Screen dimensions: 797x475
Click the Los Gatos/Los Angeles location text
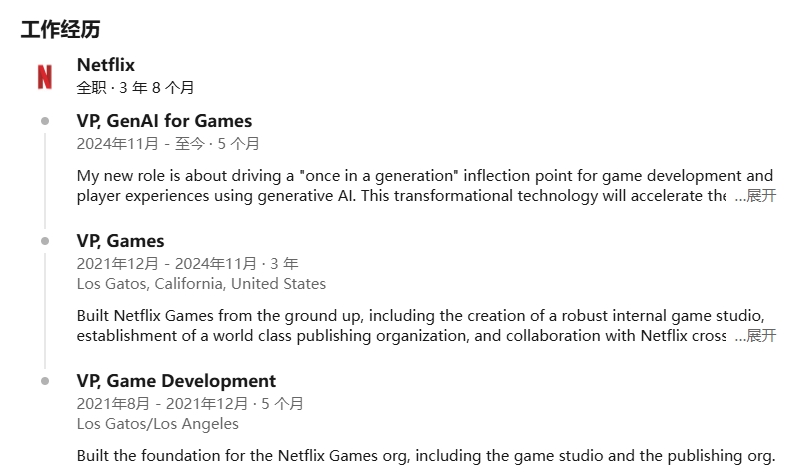tap(158, 424)
